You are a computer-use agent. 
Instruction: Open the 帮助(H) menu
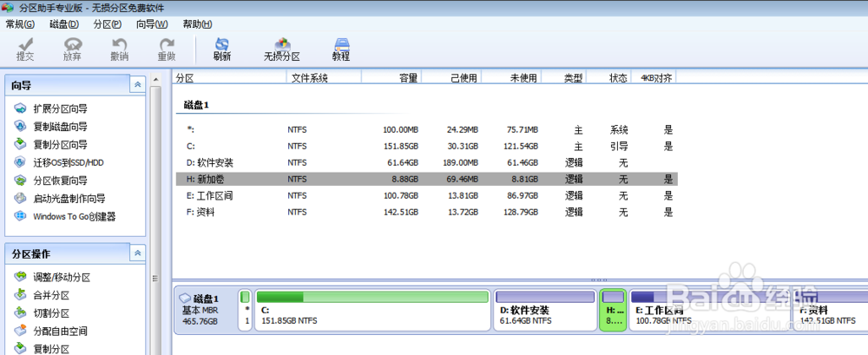pos(197,24)
